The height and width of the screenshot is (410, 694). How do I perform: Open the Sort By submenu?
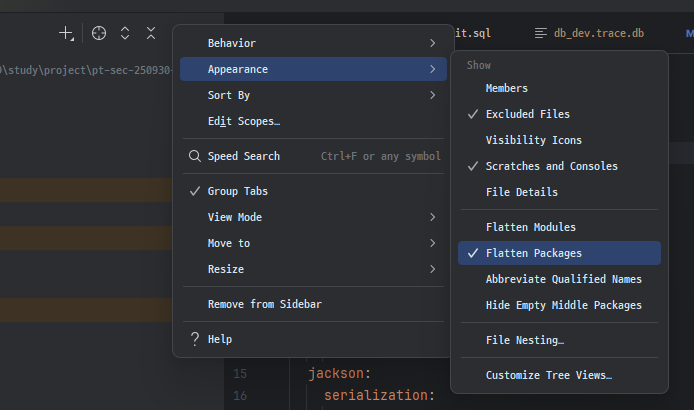(313, 95)
